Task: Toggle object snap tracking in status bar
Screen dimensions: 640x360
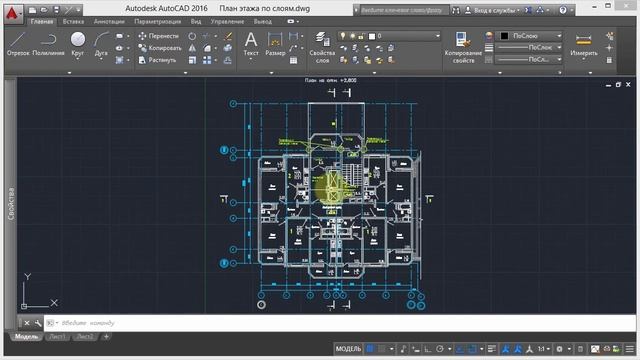Action: 460,349
